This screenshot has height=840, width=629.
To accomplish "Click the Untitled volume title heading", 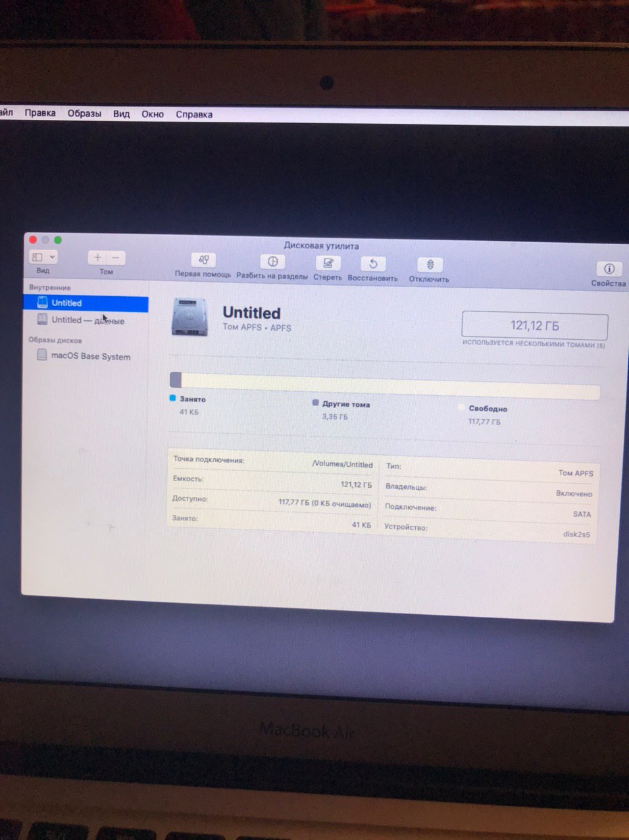I will pos(251,313).
